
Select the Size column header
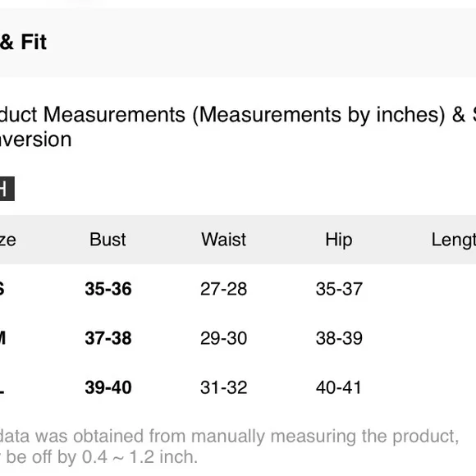click(x=8, y=240)
